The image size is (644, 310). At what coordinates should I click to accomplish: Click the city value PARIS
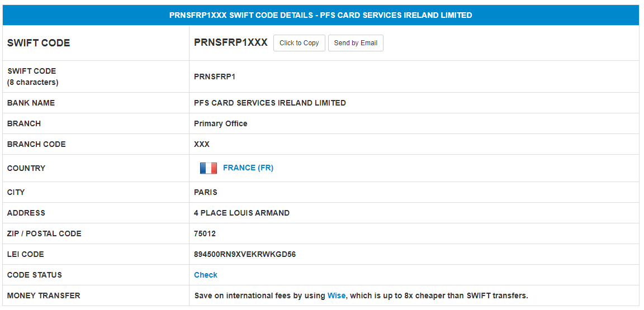click(x=206, y=192)
